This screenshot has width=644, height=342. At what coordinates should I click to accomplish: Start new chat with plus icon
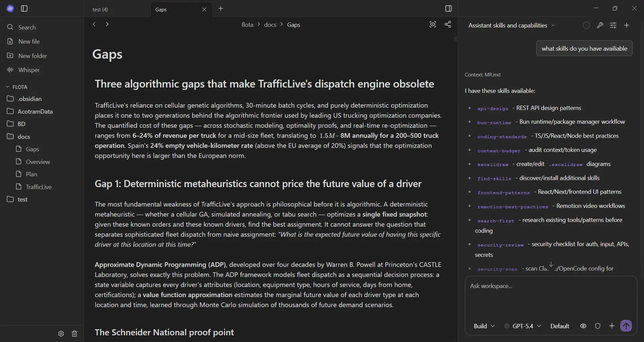627,25
